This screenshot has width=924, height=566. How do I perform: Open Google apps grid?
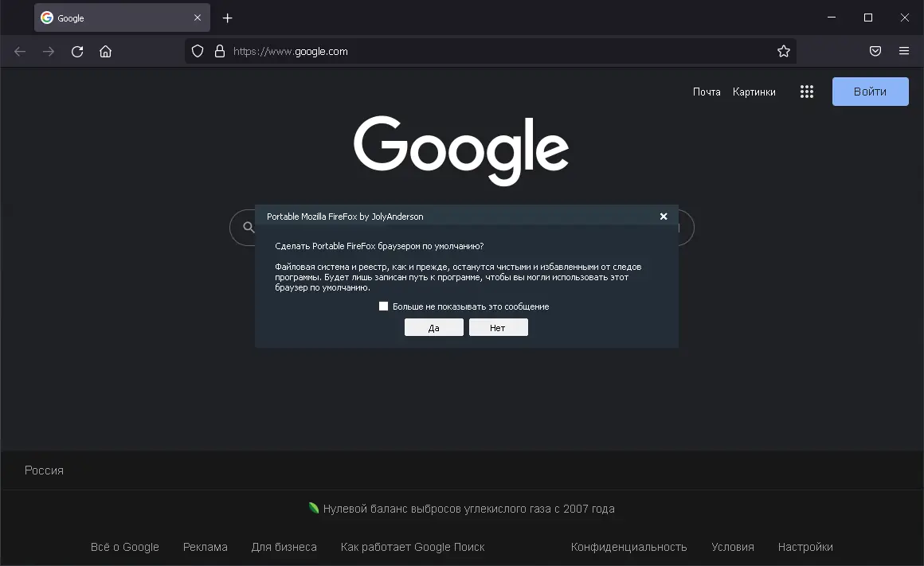[807, 92]
